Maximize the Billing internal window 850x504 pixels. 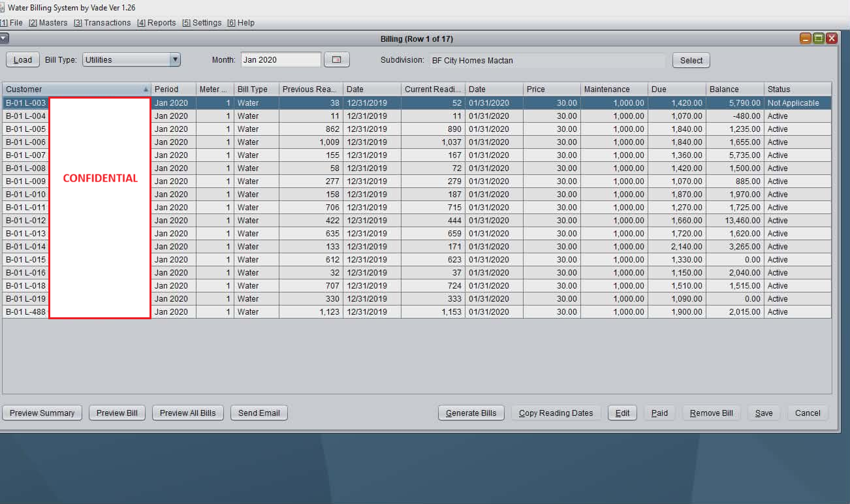point(819,39)
